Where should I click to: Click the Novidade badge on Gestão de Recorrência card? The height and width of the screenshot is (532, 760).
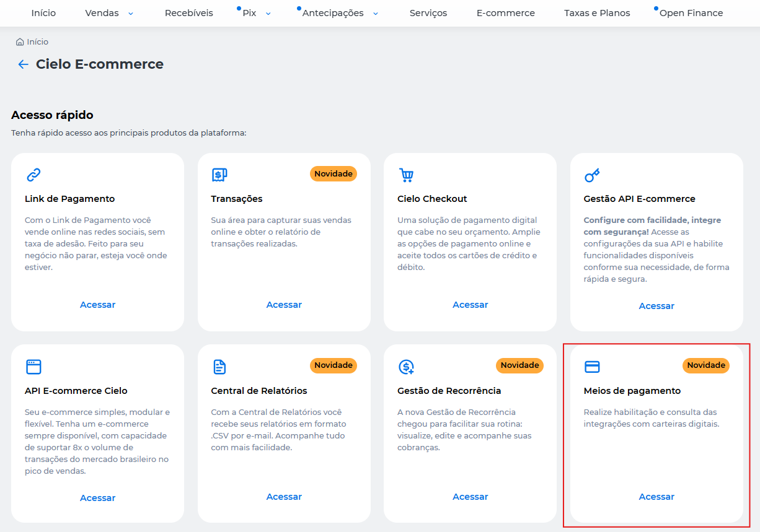(519, 365)
